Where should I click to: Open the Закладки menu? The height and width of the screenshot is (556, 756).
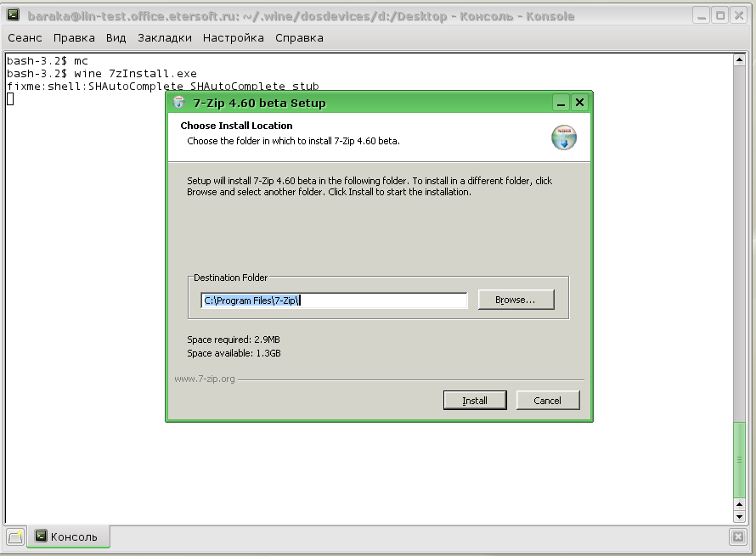click(165, 38)
